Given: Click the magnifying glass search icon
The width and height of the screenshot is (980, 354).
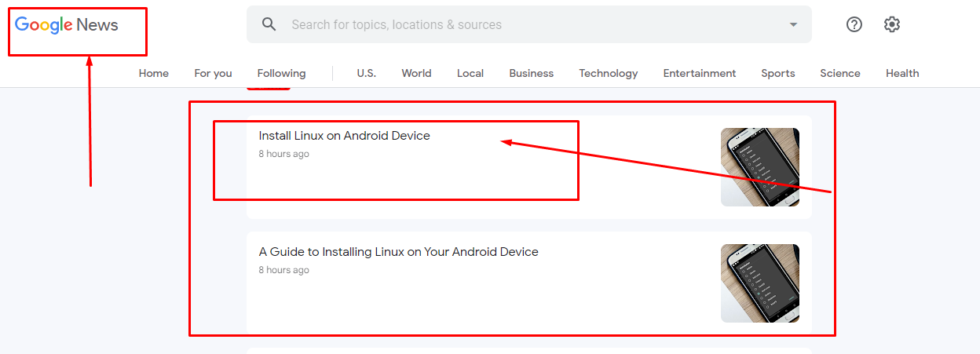Looking at the screenshot, I should pyautogui.click(x=269, y=24).
